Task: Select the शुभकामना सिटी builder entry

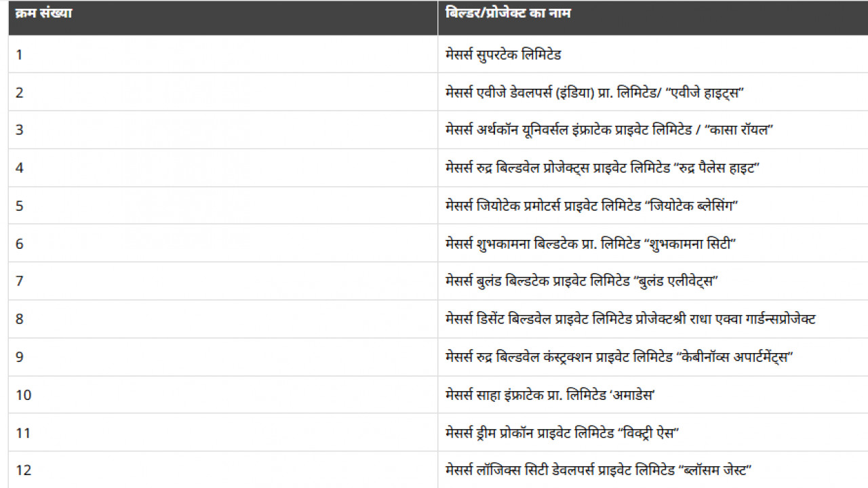Action: point(591,244)
